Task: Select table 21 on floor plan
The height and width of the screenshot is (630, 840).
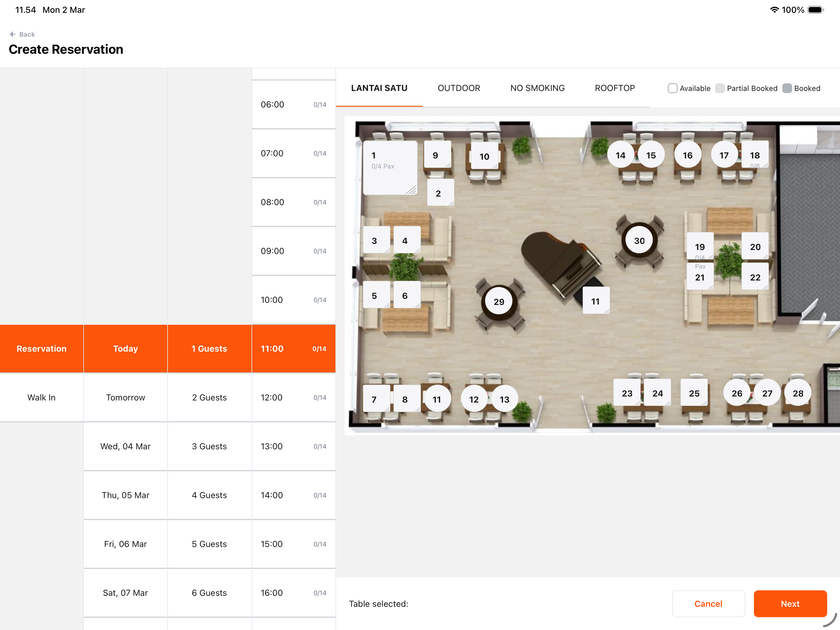Action: pyautogui.click(x=700, y=277)
